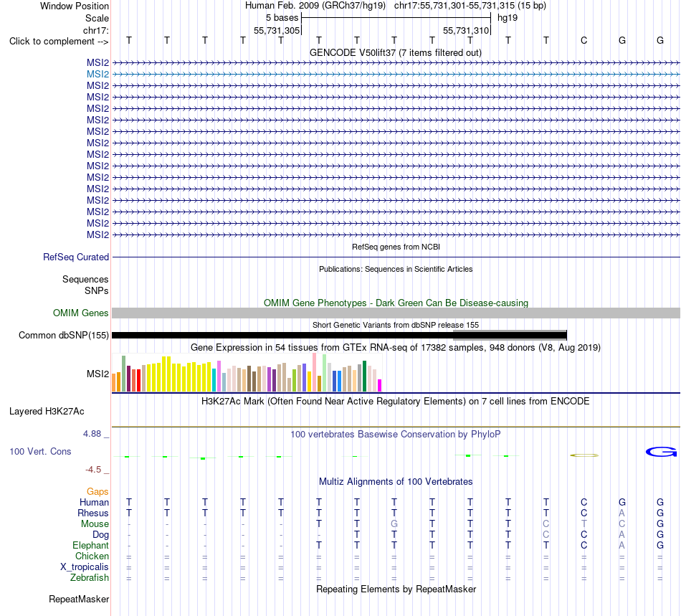Click the gold C logo in PhyloP track
681x616 pixels.
pyautogui.click(x=584, y=455)
